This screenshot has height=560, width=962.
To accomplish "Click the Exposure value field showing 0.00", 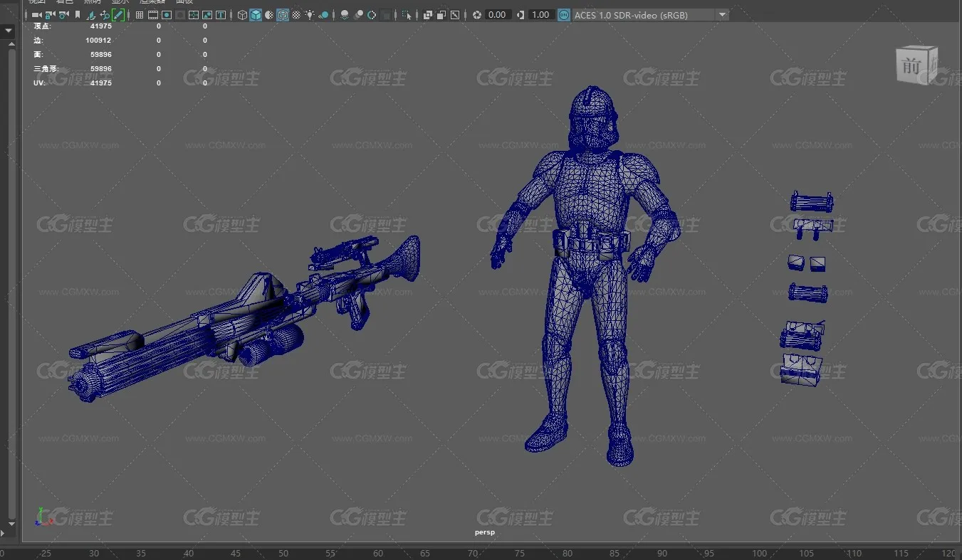I will point(497,14).
